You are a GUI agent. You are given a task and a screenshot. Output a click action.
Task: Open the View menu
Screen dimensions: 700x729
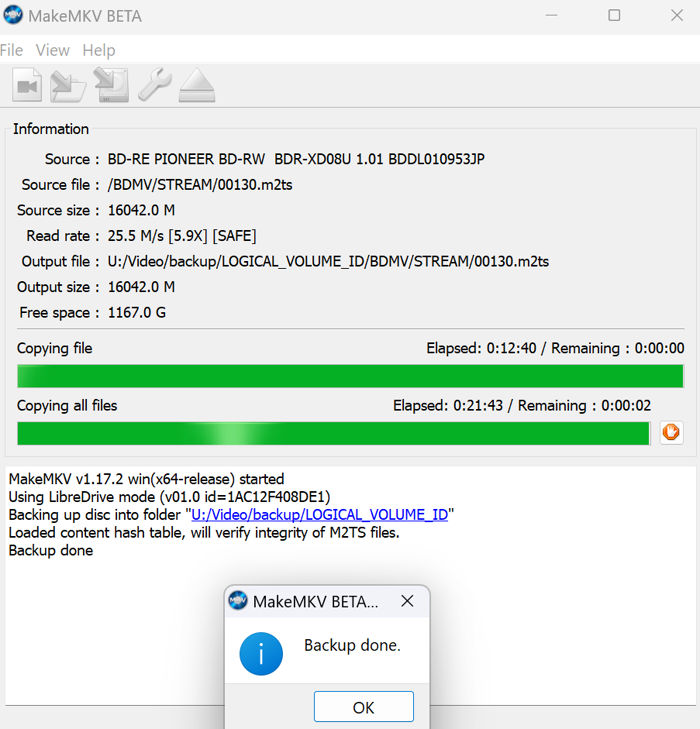pos(53,50)
